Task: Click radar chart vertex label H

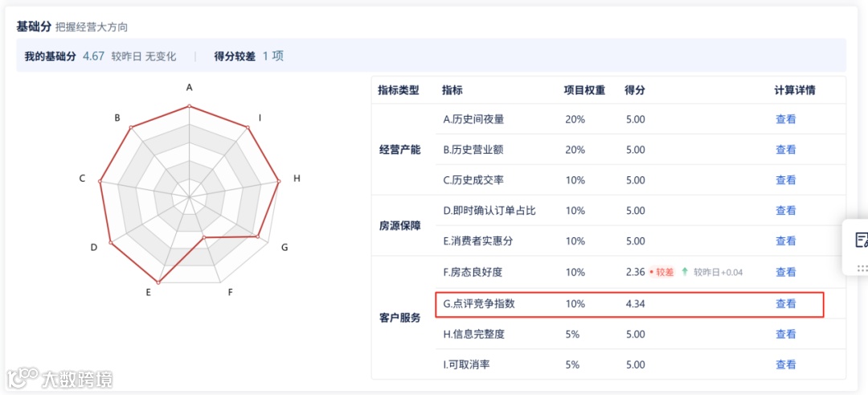Action: point(297,179)
